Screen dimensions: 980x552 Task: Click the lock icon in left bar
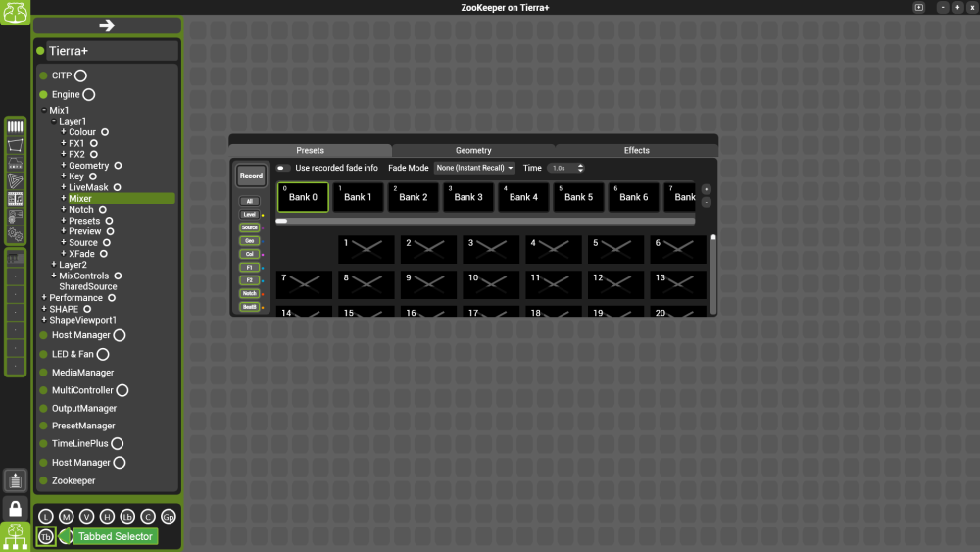[x=15, y=509]
